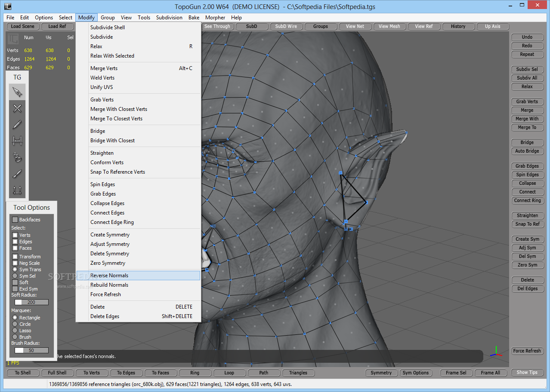Click the Sym Options button
Screen dimensions: 550x392
point(415,373)
